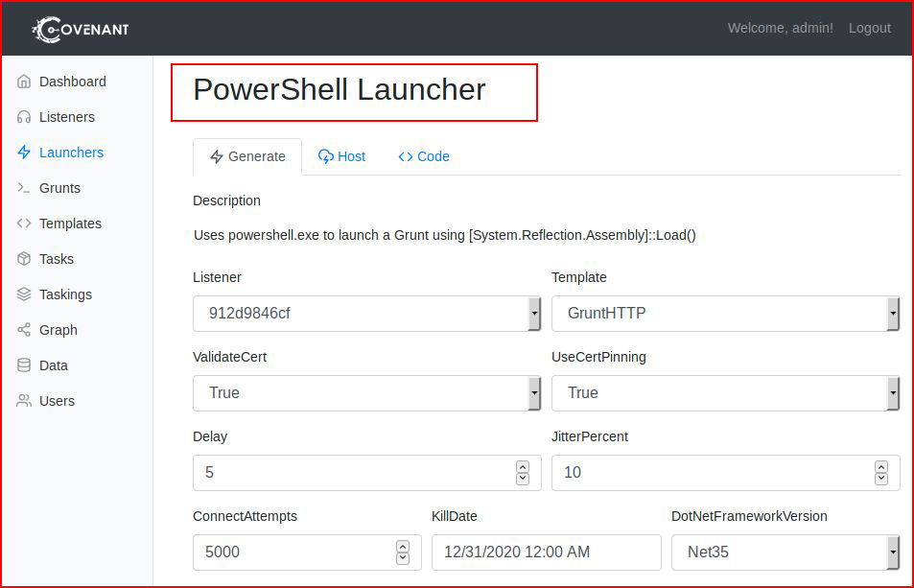Click the Logout link
Image resolution: width=914 pixels, height=588 pixels.
[x=869, y=28]
